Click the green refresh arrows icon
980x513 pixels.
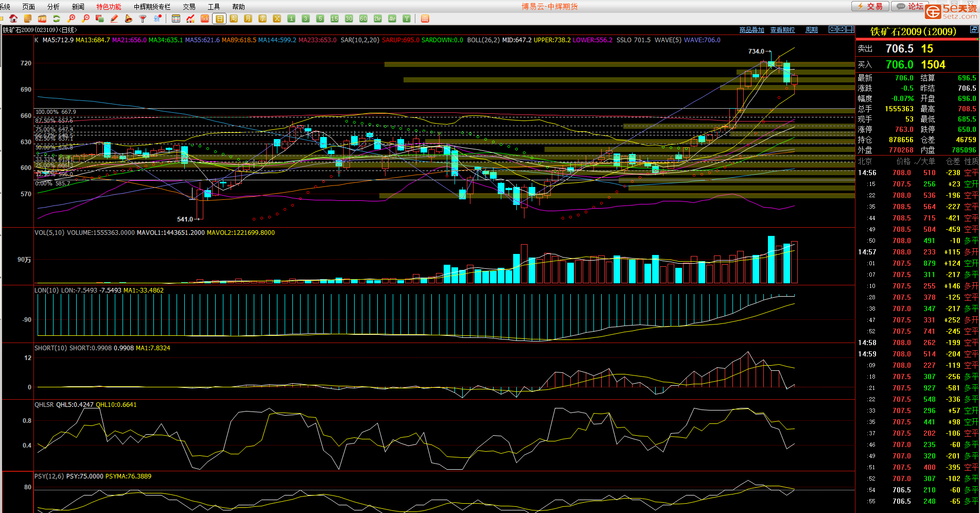pos(57,19)
